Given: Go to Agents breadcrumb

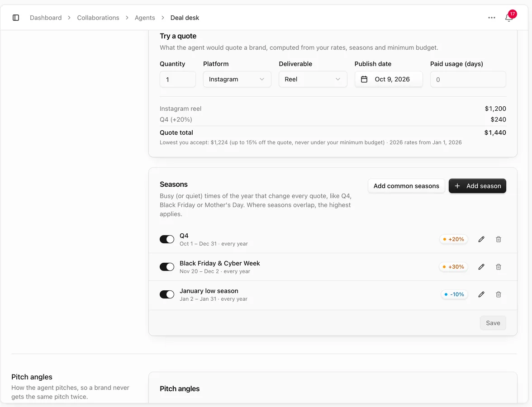Looking at the screenshot, I should click(x=145, y=18).
